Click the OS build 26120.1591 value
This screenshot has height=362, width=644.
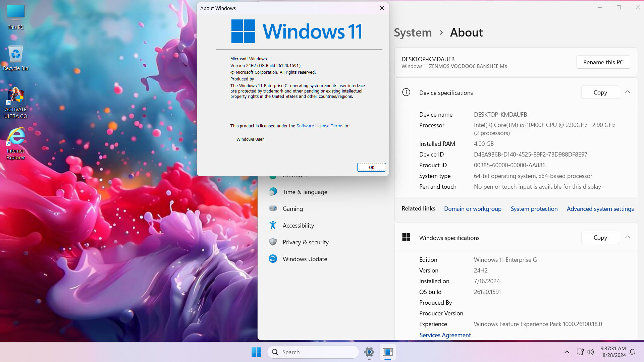pos(487,292)
